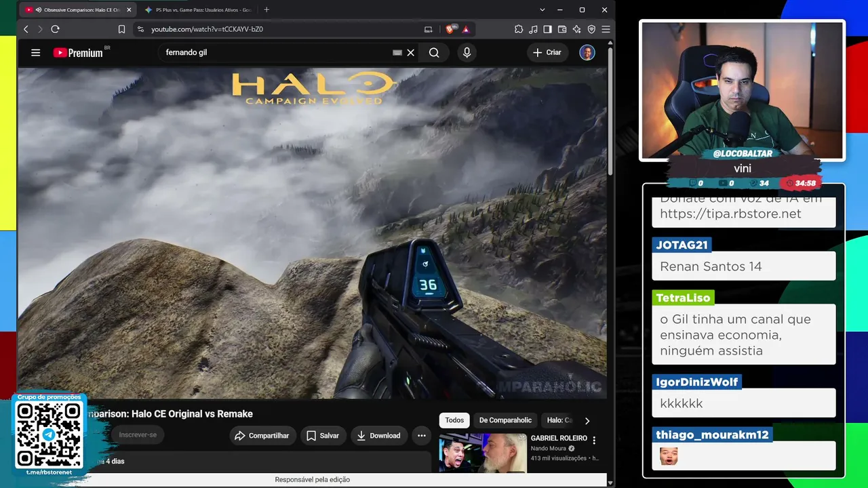The width and height of the screenshot is (868, 488).
Task: Click the Inscrever-se subscribe button
Action: [138, 435]
